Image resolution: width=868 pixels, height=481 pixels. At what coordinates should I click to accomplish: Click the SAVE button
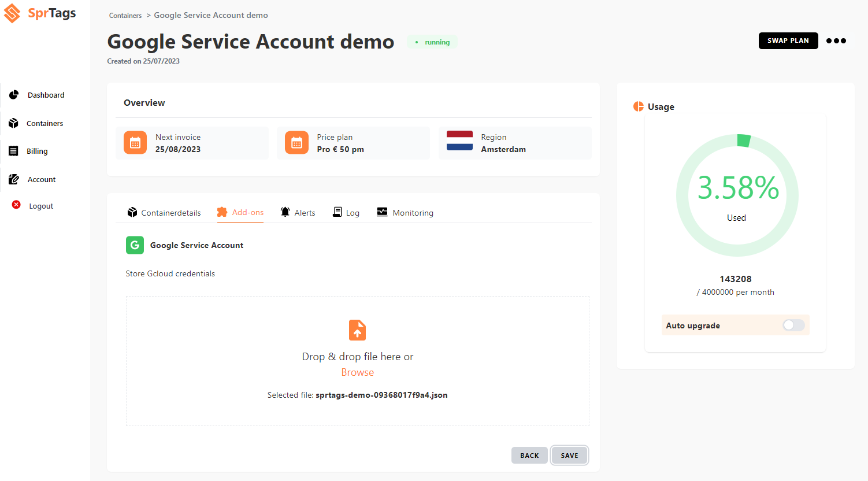[569, 456]
